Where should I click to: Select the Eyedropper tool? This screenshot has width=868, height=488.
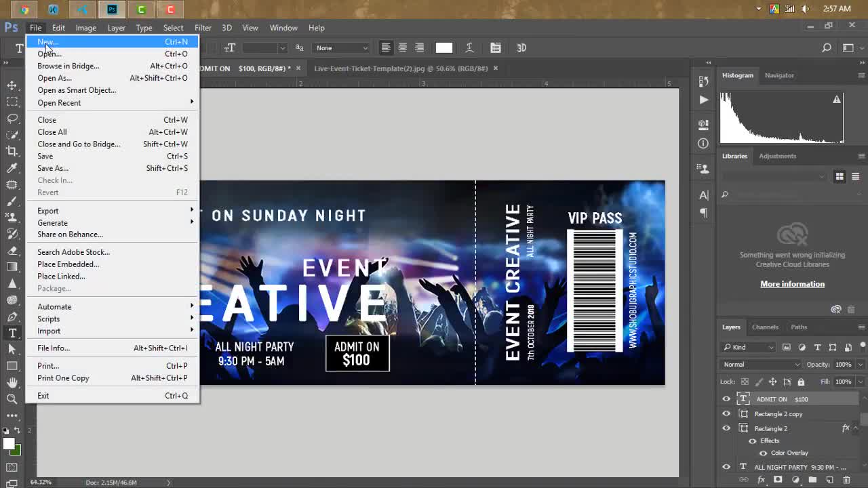(12, 168)
